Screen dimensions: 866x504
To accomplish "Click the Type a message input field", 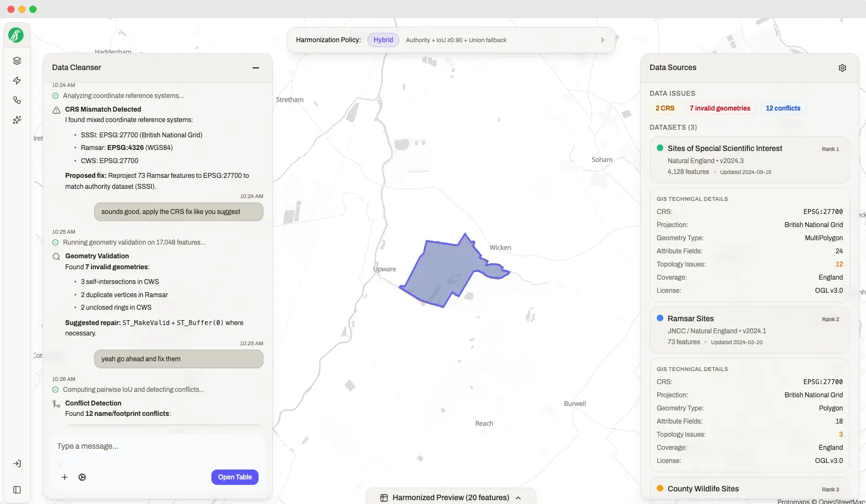I will click(156, 447).
